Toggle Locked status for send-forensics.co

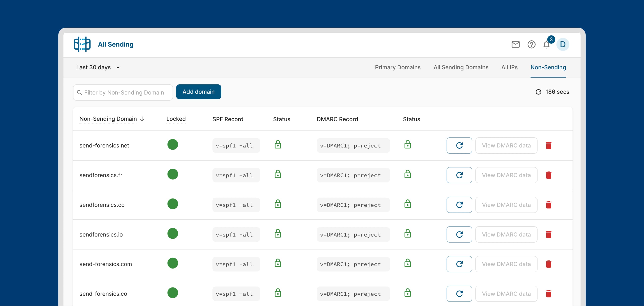click(173, 293)
